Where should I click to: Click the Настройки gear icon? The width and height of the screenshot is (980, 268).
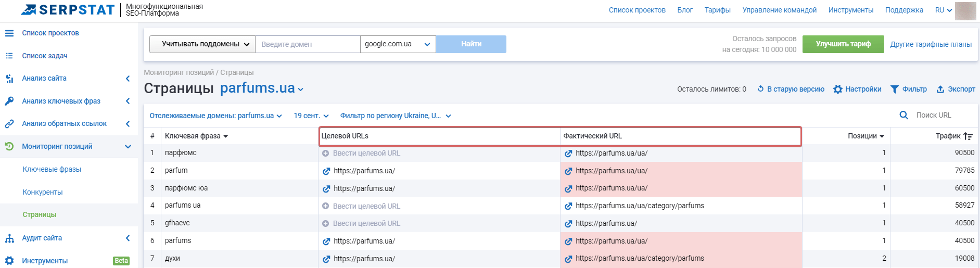coord(838,90)
